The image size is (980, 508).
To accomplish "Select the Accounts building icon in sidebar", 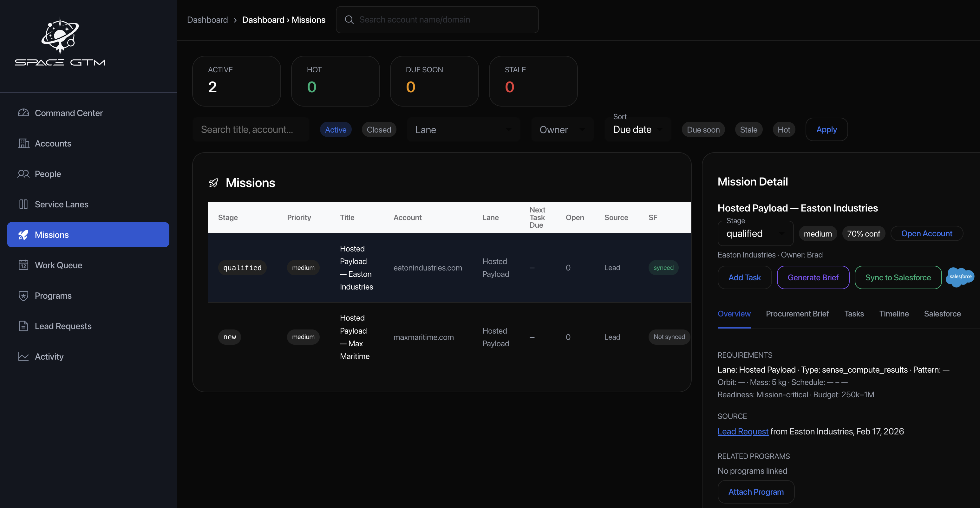I will pos(23,143).
